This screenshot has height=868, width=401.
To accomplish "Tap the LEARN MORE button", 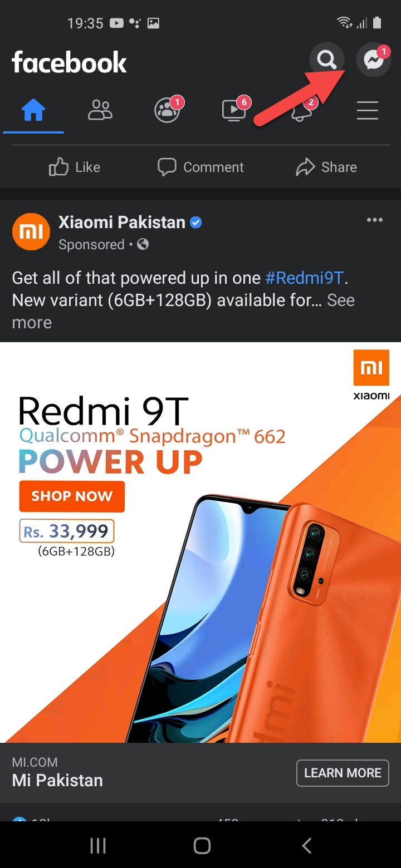I will (x=343, y=773).
